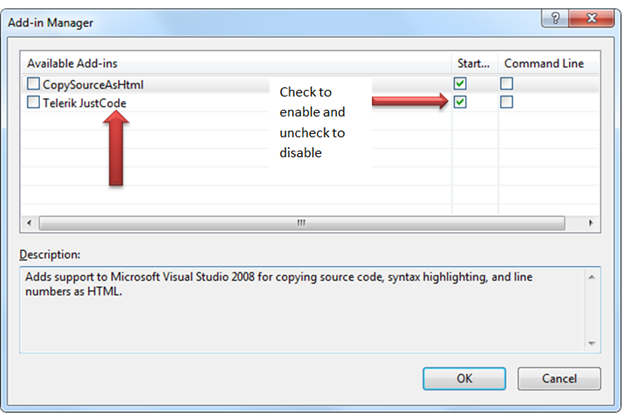Click the Command Line column header

pyautogui.click(x=546, y=64)
